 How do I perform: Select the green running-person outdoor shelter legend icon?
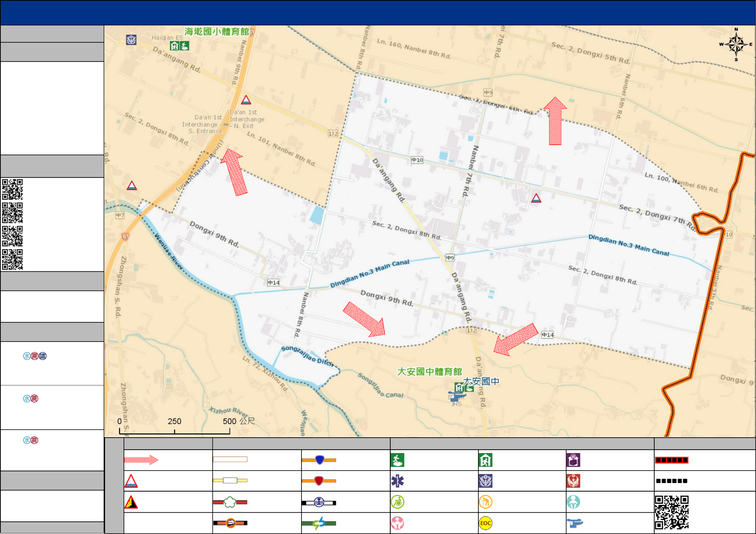(397, 460)
